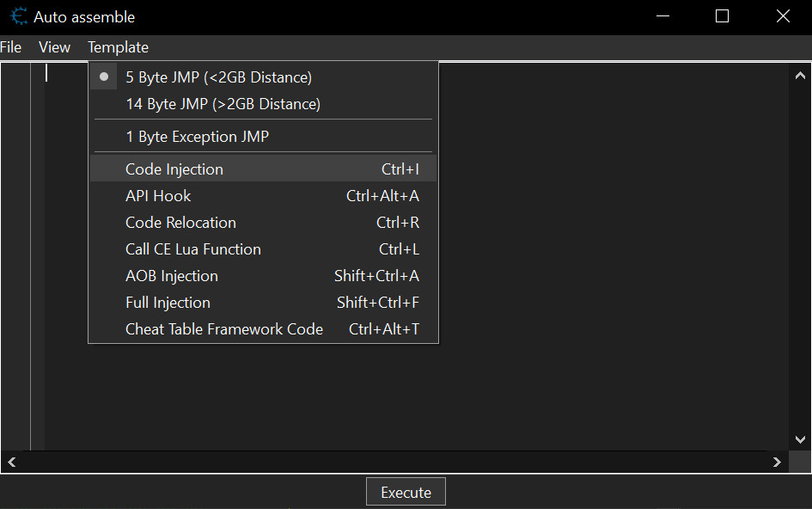
Task: Select AOB Injection template
Action: (x=172, y=276)
